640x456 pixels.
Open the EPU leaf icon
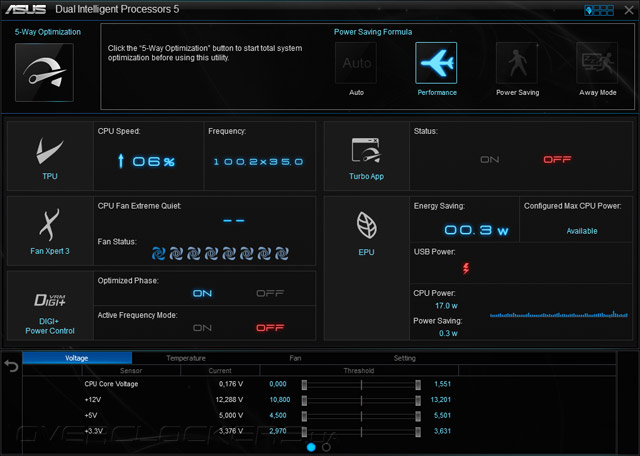[367, 225]
